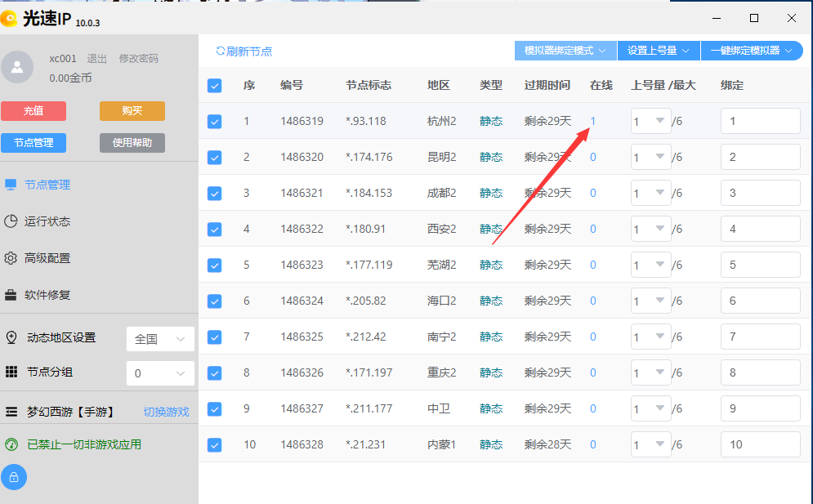813x504 pixels.
Task: Click the location pin icon for 动态地区设置
Action: [x=11, y=337]
